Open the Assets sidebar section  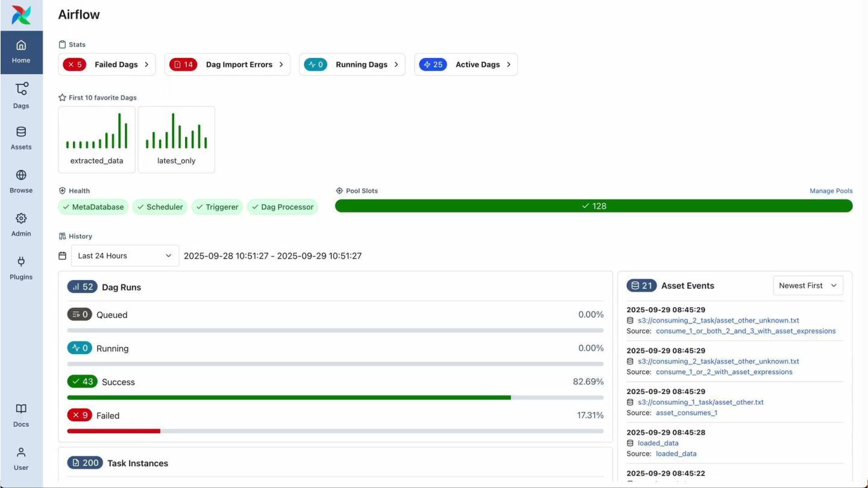click(21, 138)
